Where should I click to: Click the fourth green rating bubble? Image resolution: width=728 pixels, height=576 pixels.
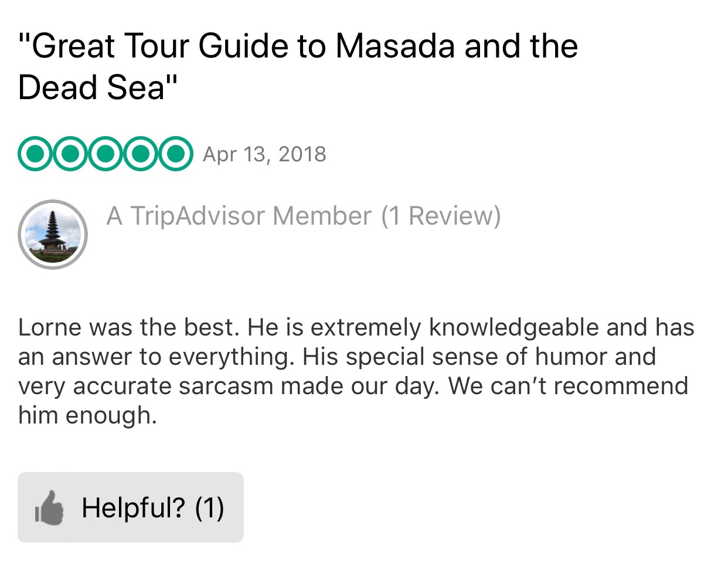140,154
